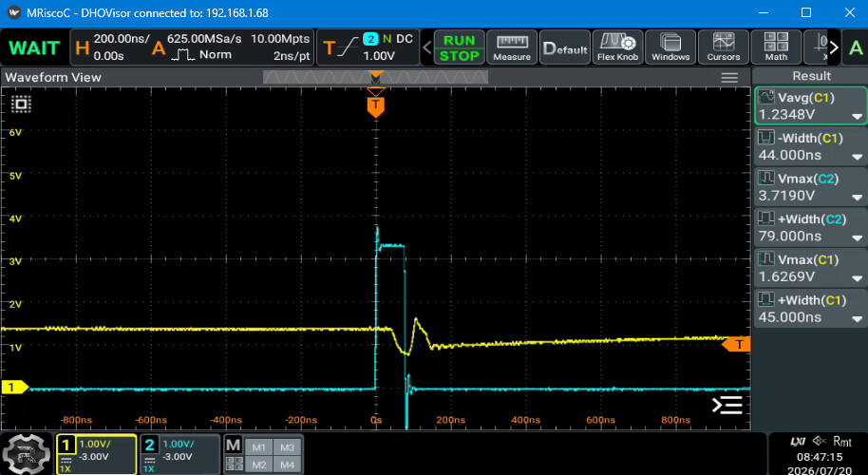Screen dimensions: 868x475
Task: Toggle channel 2 settings button
Action: [179, 454]
